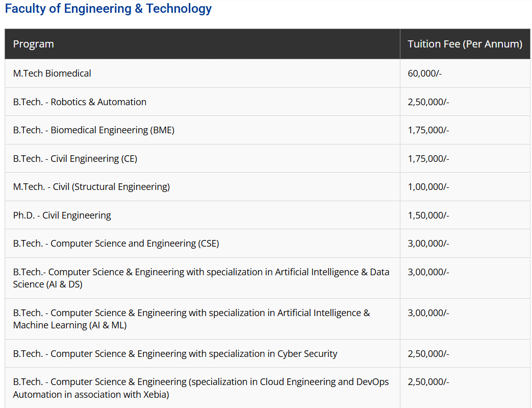532x408 pixels.
Task: Select B.Tech. - Robotics & Automation program
Action: click(80, 102)
